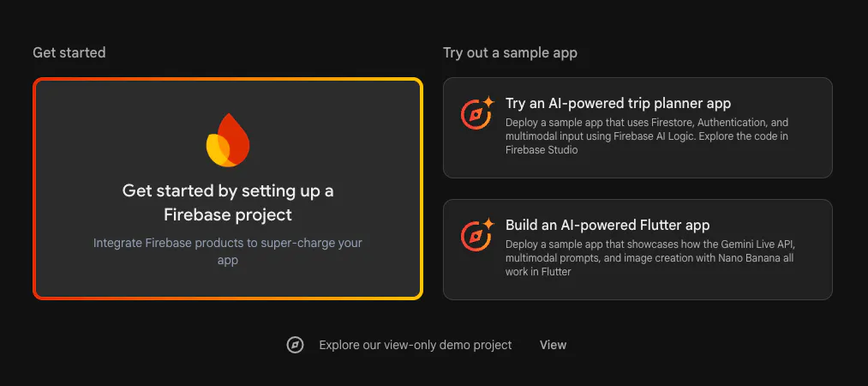Click the demo project compass icon

(x=295, y=345)
